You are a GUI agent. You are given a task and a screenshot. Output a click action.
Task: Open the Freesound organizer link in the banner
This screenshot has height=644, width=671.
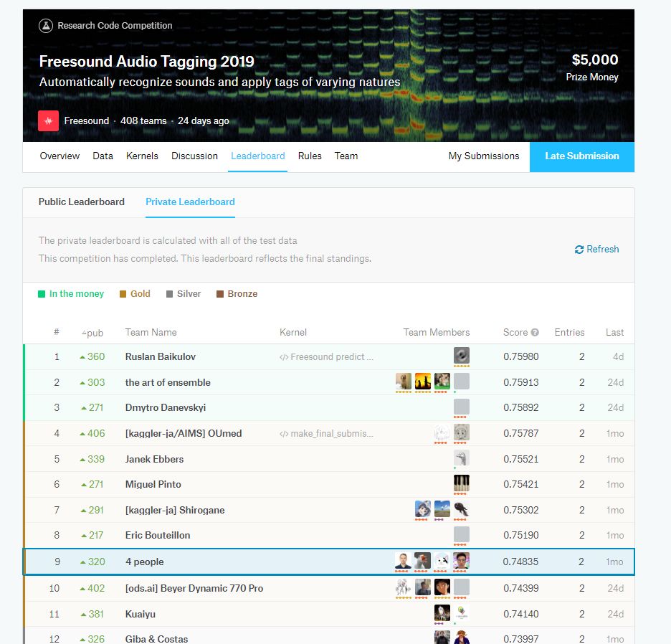87,120
